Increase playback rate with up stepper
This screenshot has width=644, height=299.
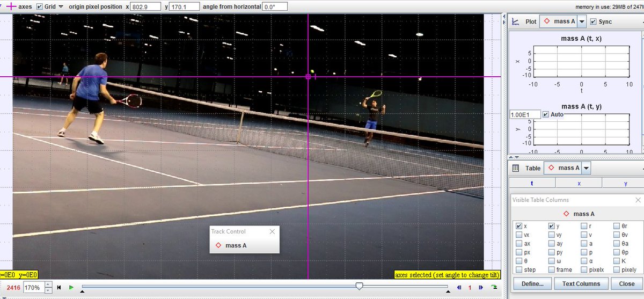(48, 285)
